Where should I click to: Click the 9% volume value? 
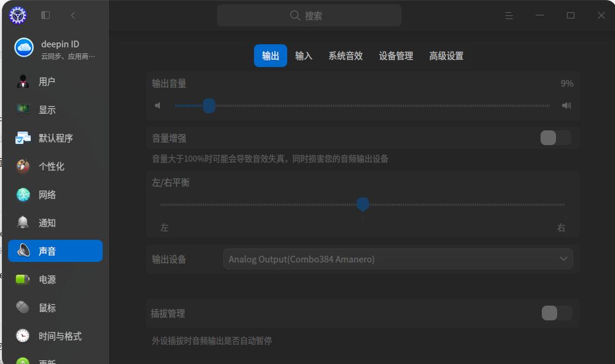click(x=567, y=84)
